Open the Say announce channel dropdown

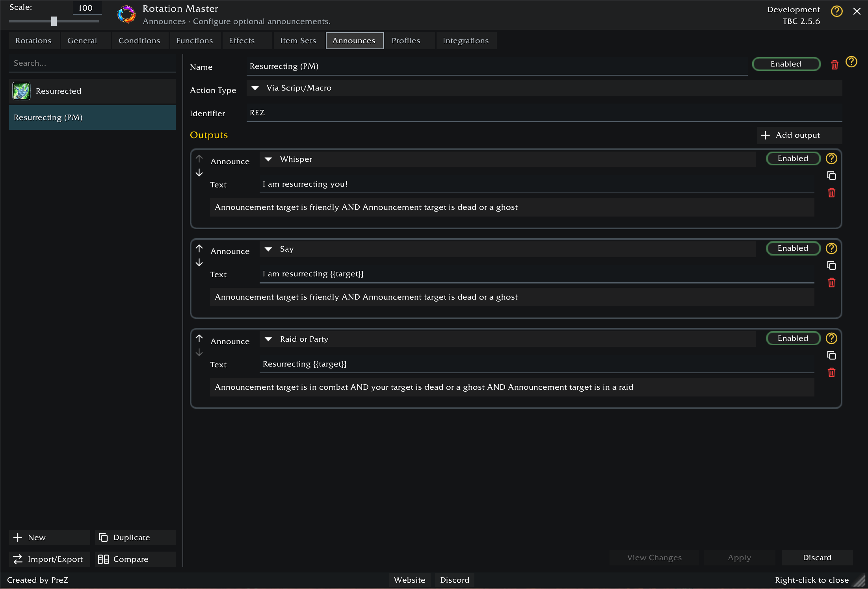tap(507, 249)
